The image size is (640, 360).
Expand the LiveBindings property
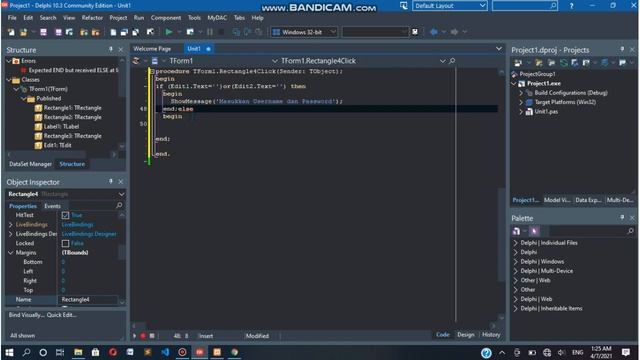click(x=11, y=224)
